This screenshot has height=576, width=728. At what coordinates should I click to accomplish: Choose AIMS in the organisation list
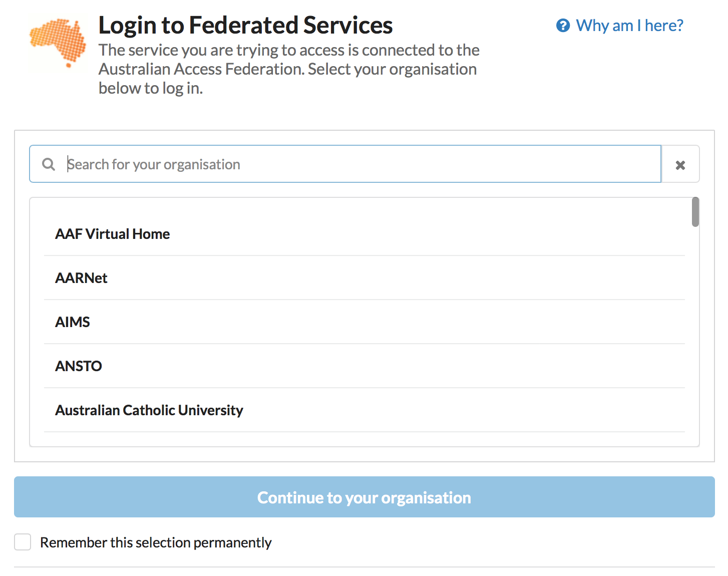coord(73,322)
